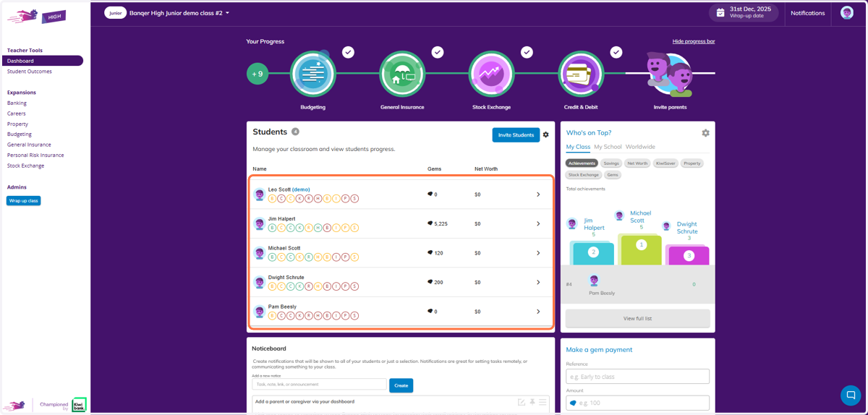This screenshot has width=868, height=415.
Task: Open Dashboard in sidebar
Action: 42,61
